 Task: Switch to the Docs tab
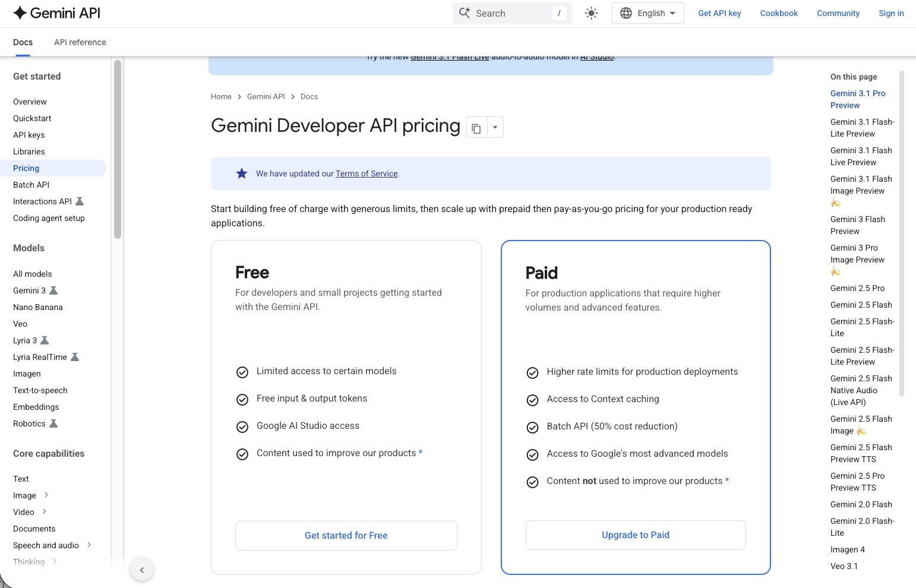(23, 42)
